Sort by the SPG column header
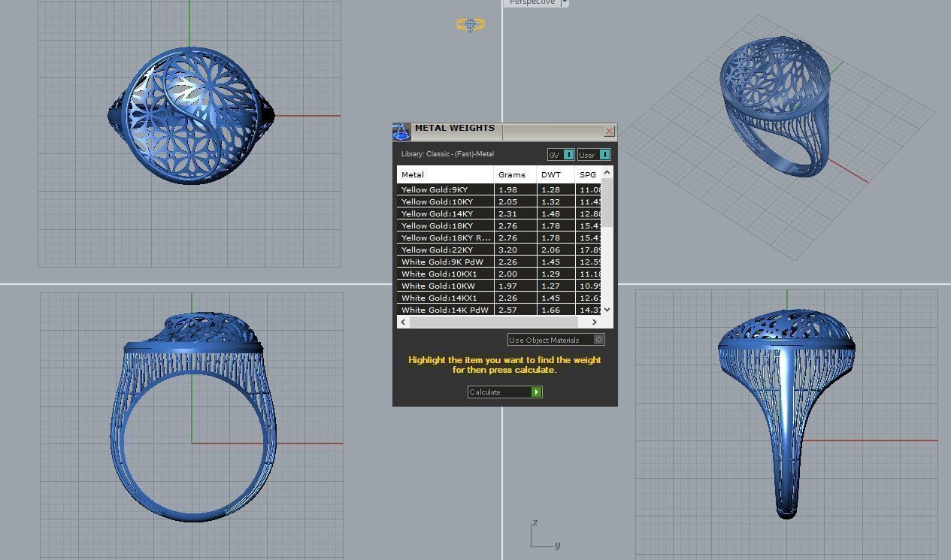The height and width of the screenshot is (560, 951). click(x=588, y=174)
